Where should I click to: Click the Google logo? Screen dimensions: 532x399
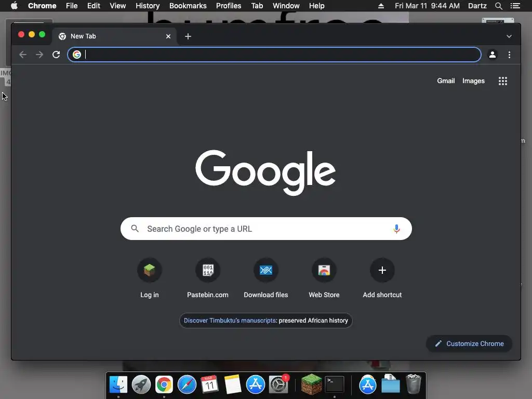click(x=265, y=172)
